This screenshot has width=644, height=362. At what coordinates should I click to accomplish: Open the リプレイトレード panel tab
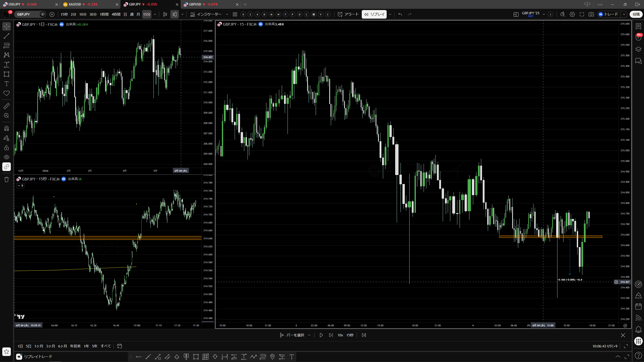(34, 356)
